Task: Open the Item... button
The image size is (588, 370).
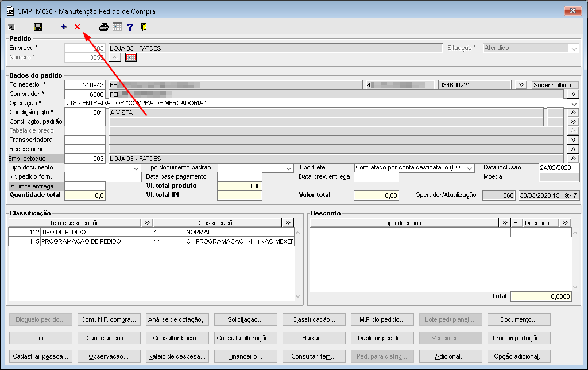Action: pos(41,338)
